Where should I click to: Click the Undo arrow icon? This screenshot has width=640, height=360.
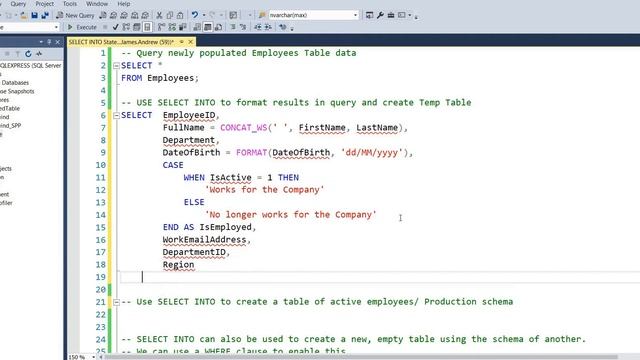[195, 15]
